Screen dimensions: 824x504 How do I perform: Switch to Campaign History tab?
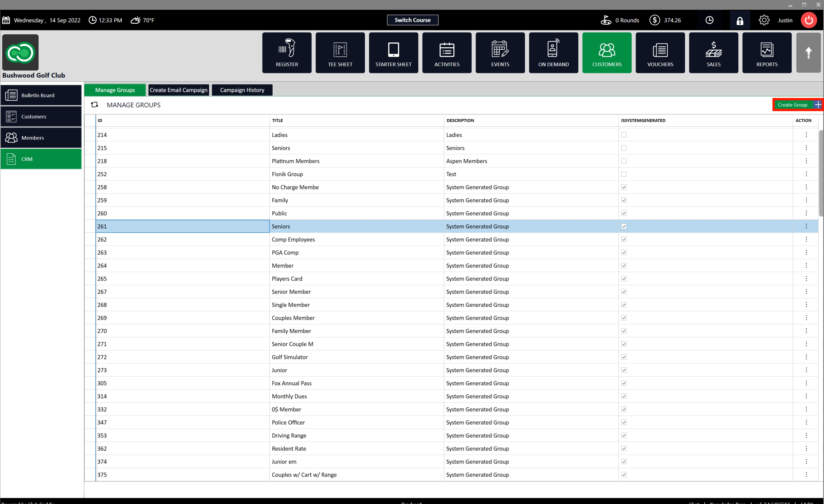pos(242,90)
